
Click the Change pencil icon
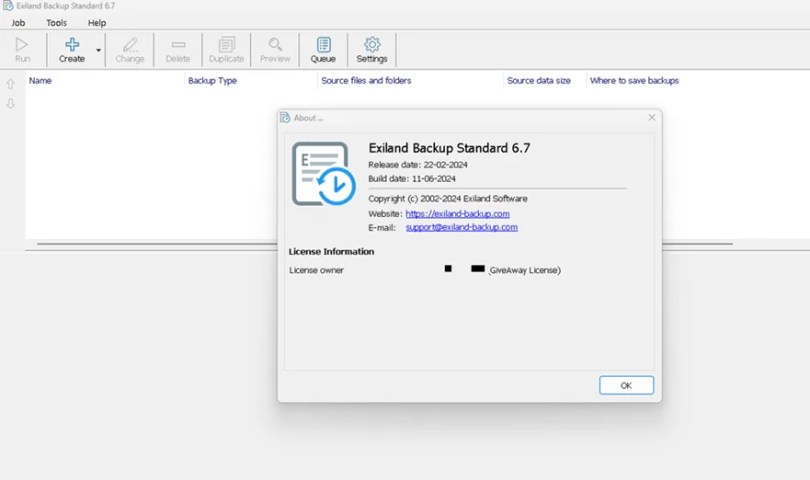coord(130,45)
